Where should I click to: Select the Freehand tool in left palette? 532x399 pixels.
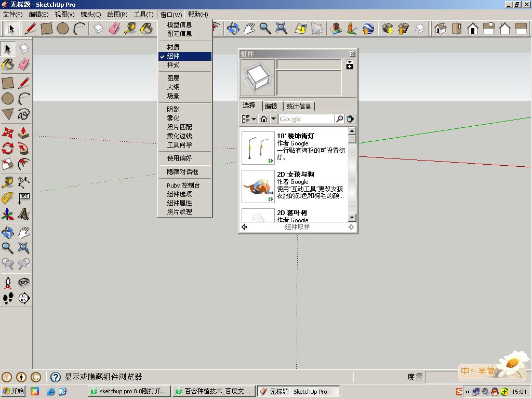coord(23,114)
